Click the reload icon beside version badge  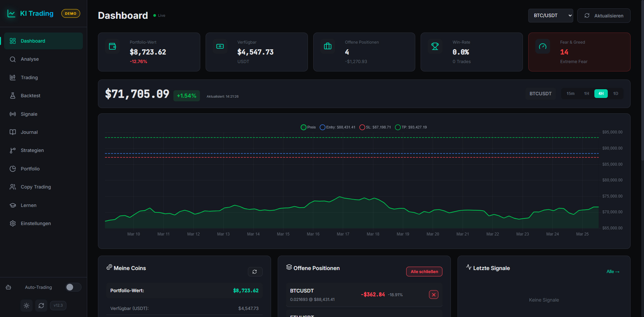[x=41, y=306]
